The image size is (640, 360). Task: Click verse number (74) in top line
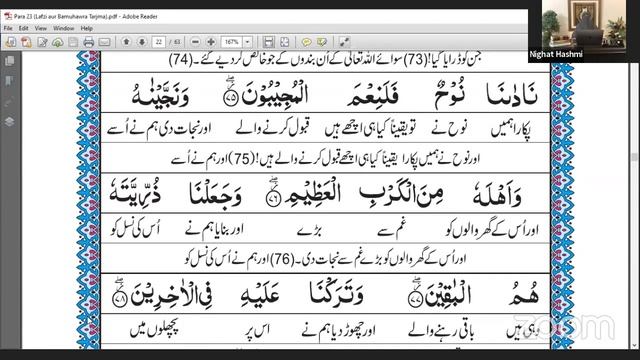point(181,60)
